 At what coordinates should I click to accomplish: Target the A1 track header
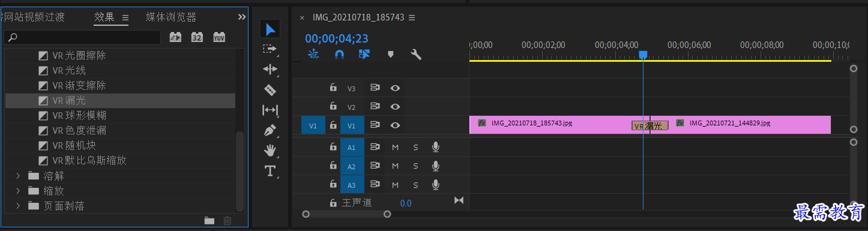(x=352, y=147)
